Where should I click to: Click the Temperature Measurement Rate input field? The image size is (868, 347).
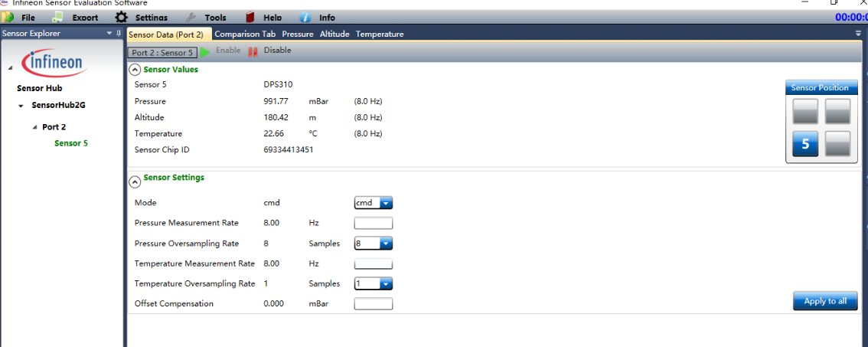click(374, 264)
